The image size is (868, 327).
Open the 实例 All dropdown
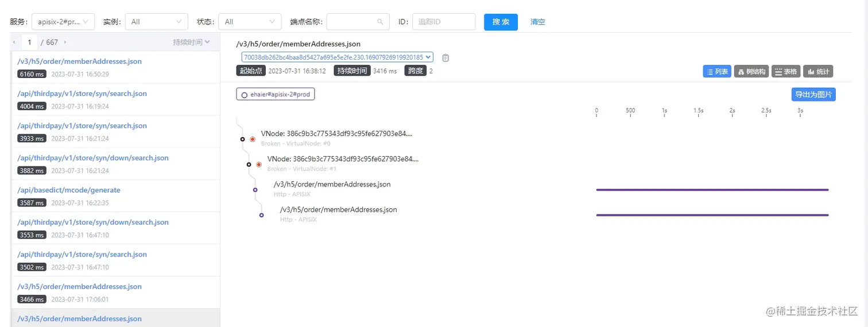[156, 22]
